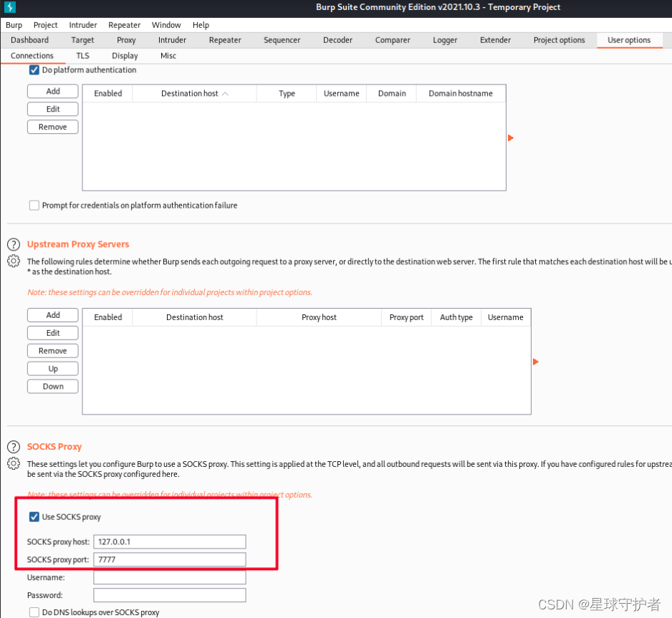Switch to the Intruder tool tab

[x=172, y=40]
